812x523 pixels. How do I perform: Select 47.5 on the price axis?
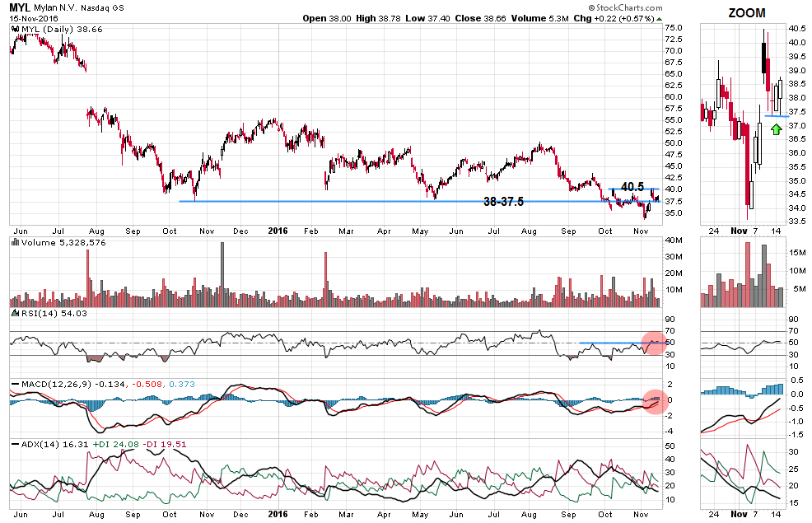673,155
